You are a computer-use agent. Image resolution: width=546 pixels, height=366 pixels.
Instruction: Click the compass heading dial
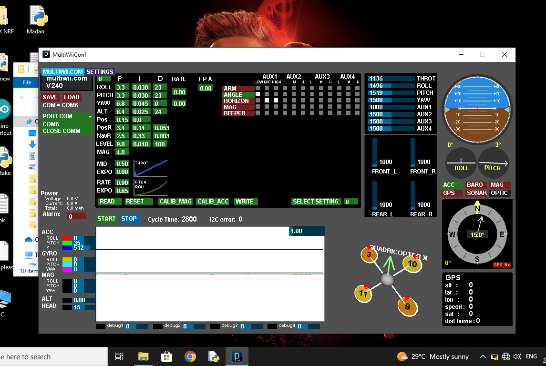point(477,234)
